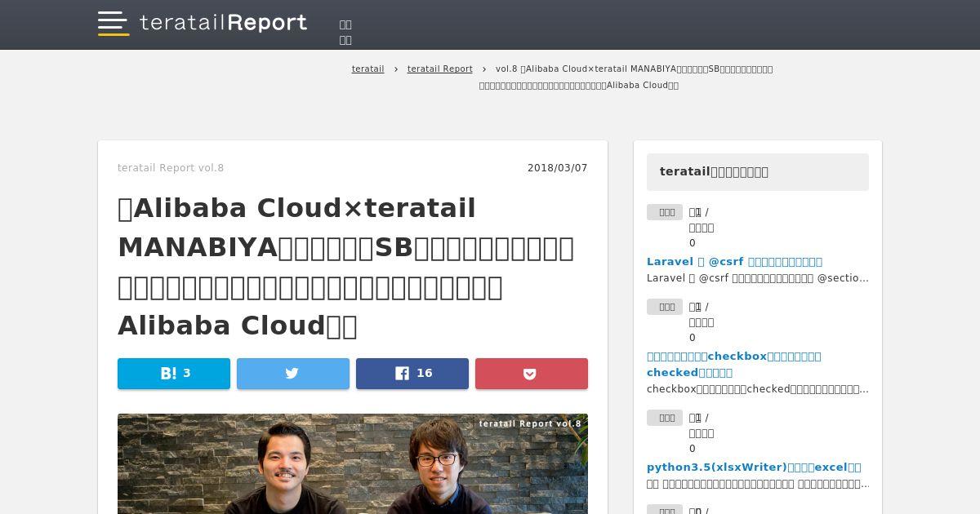This screenshot has width=980, height=514.
Task: Click the status tag above Laravel question
Action: tap(665, 212)
